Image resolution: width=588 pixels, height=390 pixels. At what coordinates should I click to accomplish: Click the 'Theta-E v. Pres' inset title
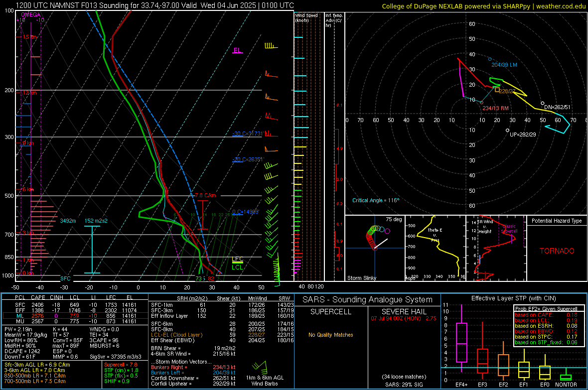click(435, 235)
